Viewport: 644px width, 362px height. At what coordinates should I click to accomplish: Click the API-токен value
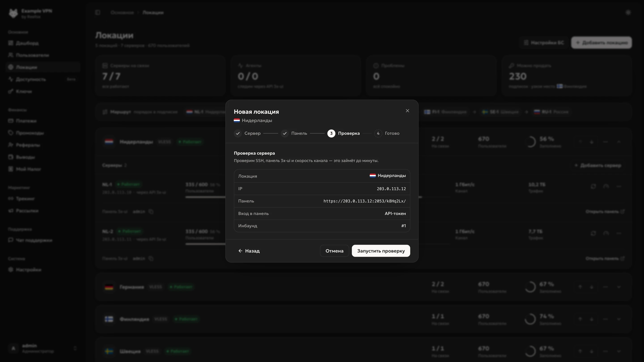(395, 214)
